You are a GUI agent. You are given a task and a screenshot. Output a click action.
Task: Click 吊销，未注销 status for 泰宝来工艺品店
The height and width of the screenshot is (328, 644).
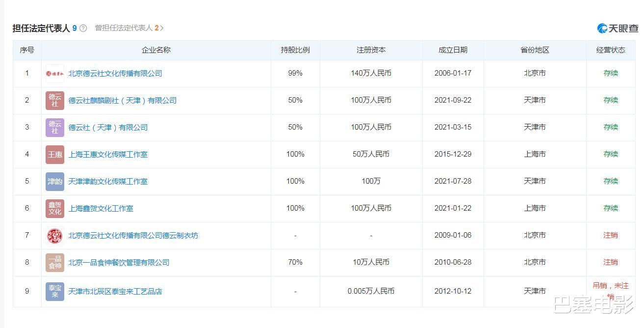click(x=611, y=291)
